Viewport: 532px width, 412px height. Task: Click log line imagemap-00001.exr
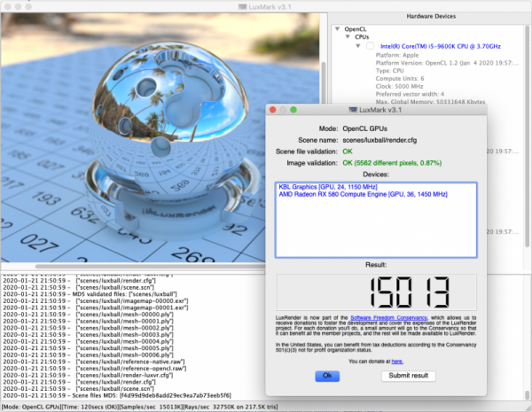pos(96,307)
